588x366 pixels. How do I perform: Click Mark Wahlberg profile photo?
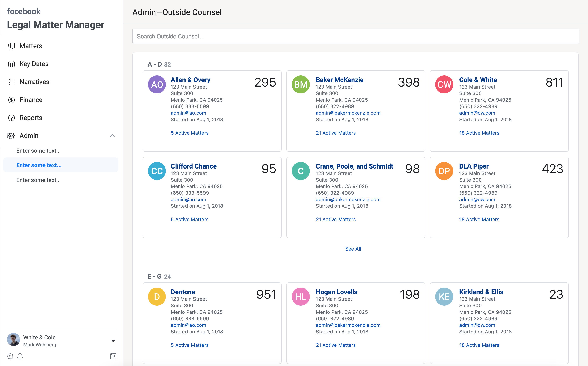(x=13, y=340)
